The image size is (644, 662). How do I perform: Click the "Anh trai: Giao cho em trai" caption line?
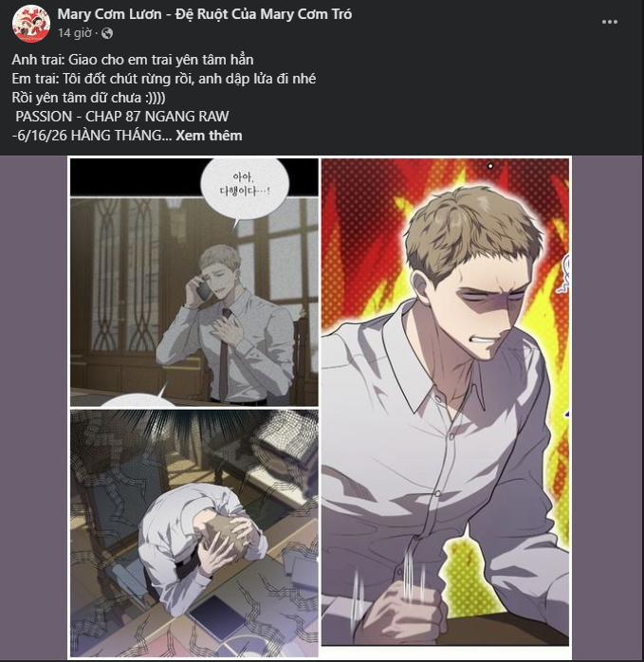[x=133, y=60]
